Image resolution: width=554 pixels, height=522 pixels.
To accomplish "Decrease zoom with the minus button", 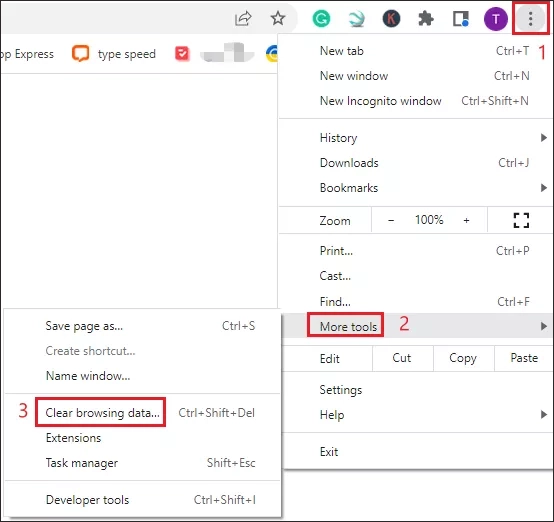I will (391, 220).
